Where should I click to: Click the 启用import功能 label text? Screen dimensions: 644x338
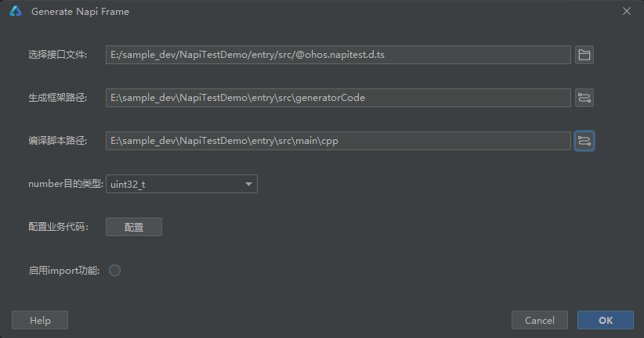click(x=63, y=271)
